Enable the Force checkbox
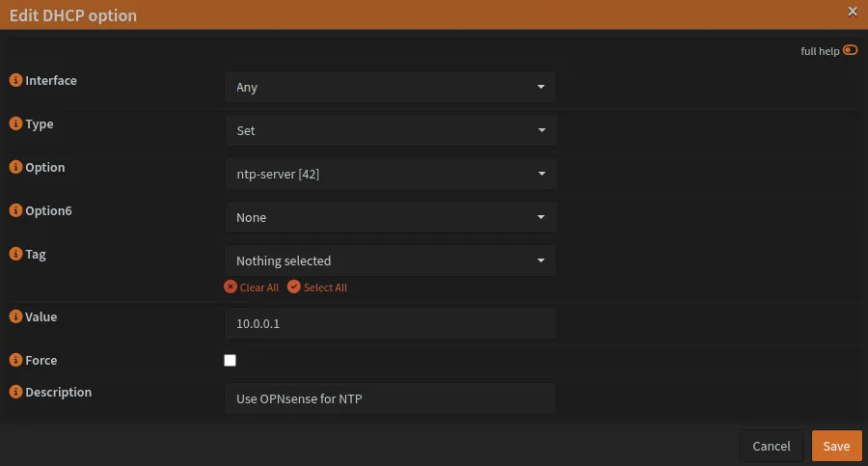This screenshot has height=466, width=868. (230, 361)
